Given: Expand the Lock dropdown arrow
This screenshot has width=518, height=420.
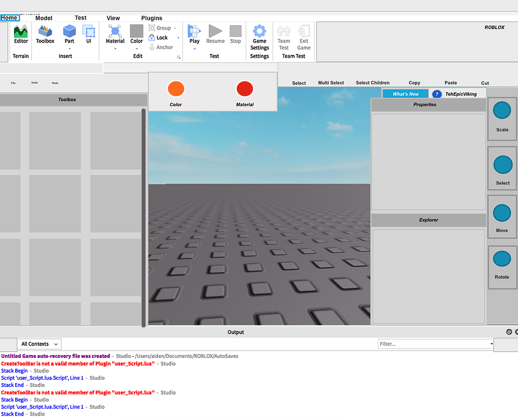Looking at the screenshot, I should [179, 38].
